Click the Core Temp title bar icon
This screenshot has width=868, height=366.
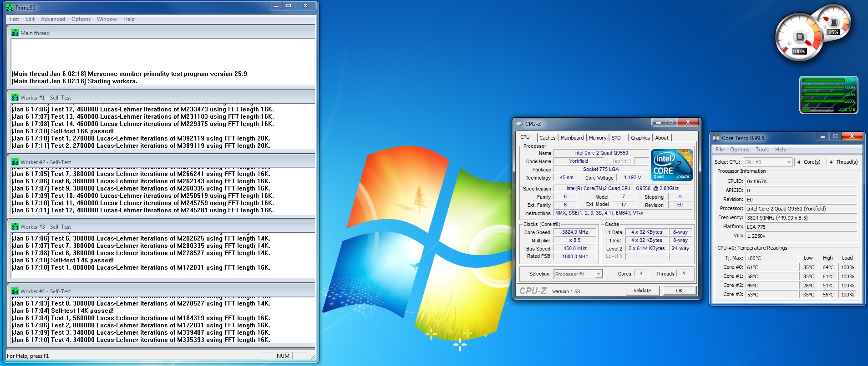click(716, 138)
